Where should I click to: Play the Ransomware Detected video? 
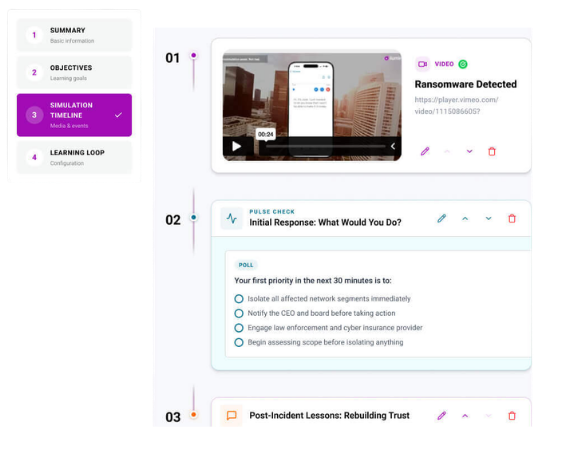[236, 146]
